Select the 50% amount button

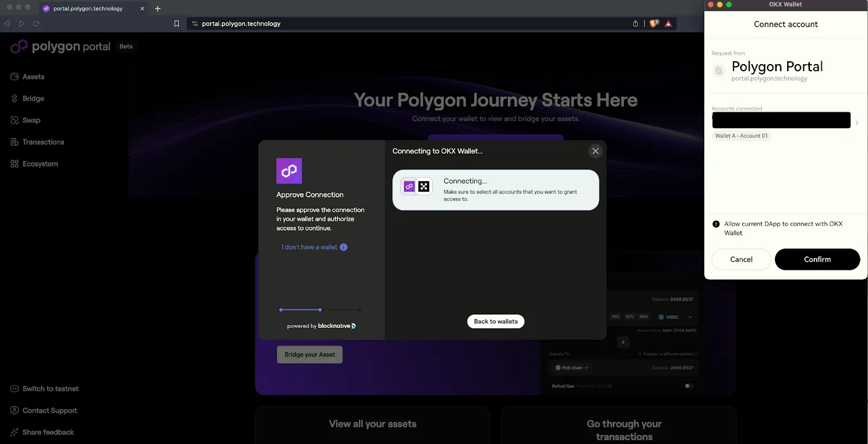tap(629, 316)
